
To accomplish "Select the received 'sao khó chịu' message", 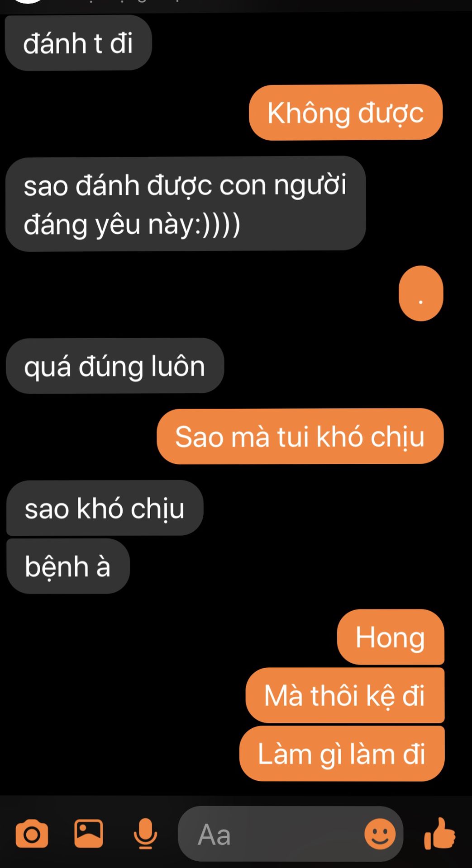I will (x=105, y=508).
